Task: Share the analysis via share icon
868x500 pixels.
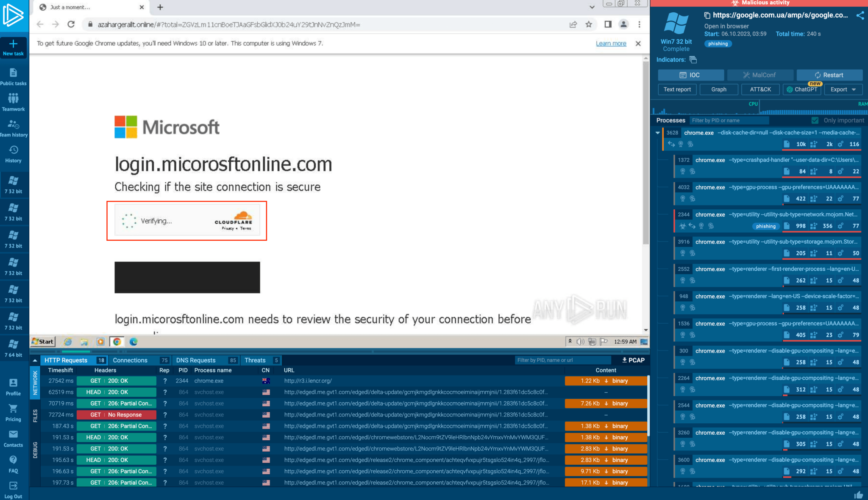Action: tap(860, 15)
